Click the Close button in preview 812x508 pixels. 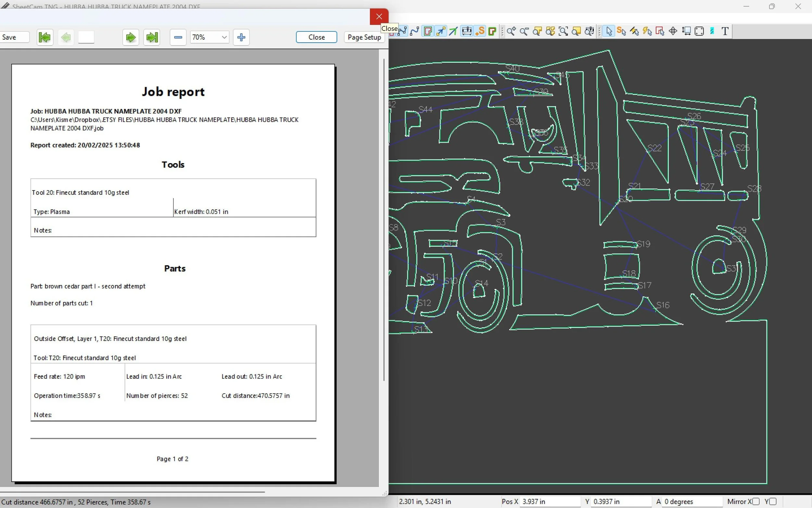pyautogui.click(x=316, y=37)
